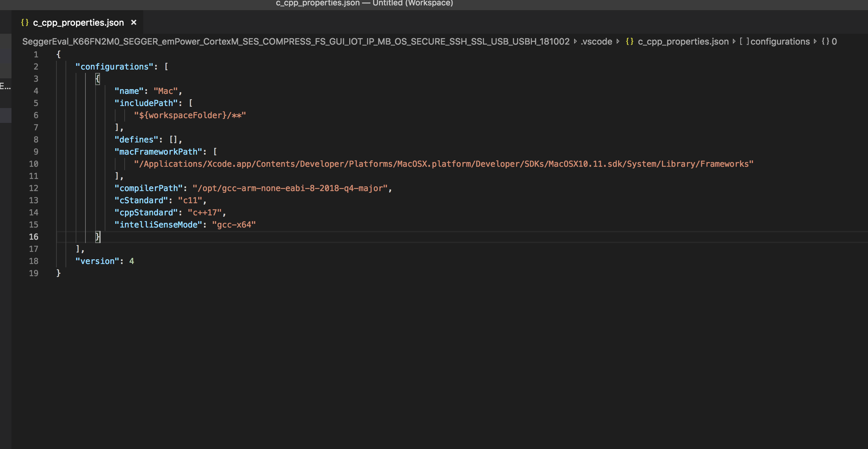Close the c_cpp_properties.json tab
The width and height of the screenshot is (868, 449).
[134, 22]
